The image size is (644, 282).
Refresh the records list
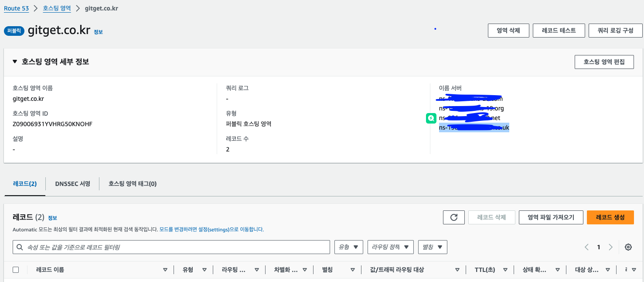pos(453,217)
